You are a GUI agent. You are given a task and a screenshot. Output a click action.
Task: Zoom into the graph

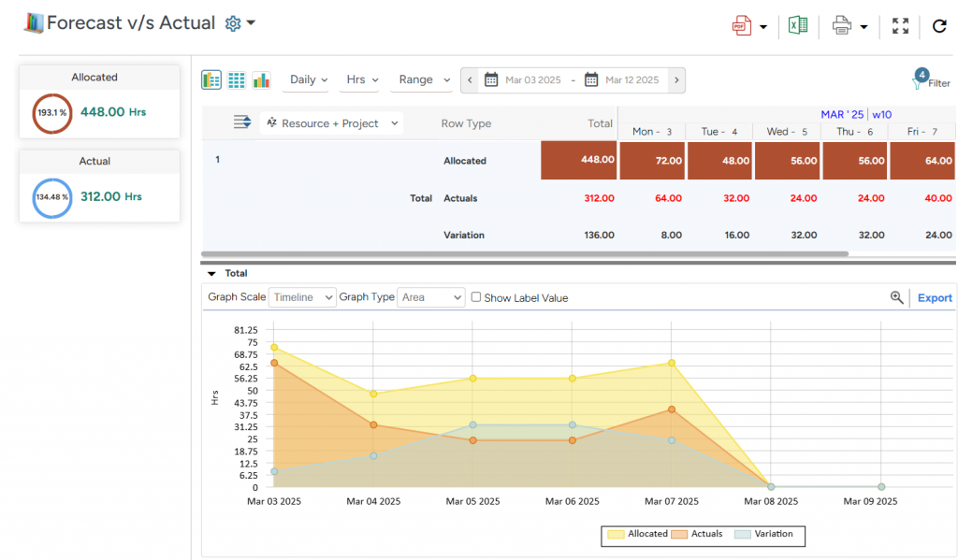tap(897, 297)
